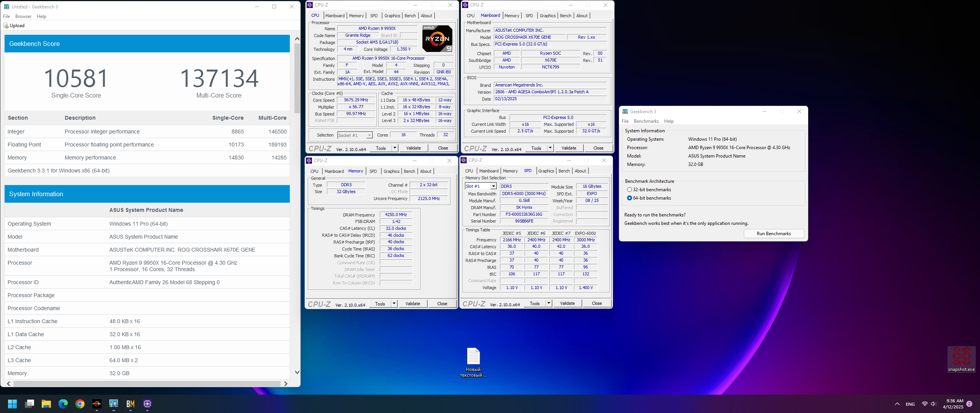Open Google Chrome from the taskbar
The image size is (980, 413).
(80, 404)
